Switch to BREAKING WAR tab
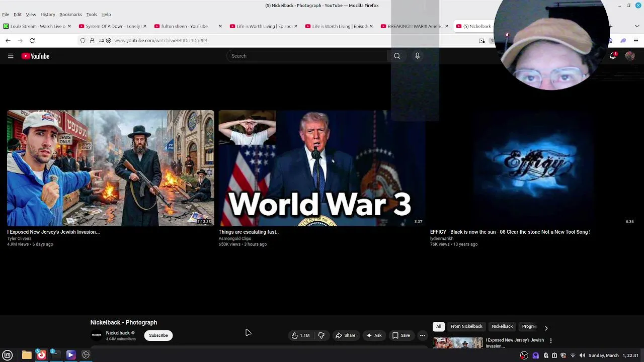644x362 pixels. [x=415, y=26]
